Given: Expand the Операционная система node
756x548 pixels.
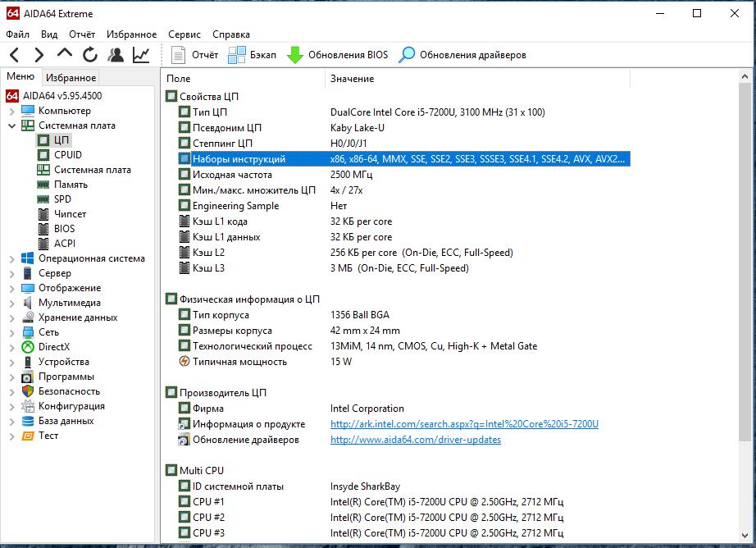Looking at the screenshot, I should [11, 258].
